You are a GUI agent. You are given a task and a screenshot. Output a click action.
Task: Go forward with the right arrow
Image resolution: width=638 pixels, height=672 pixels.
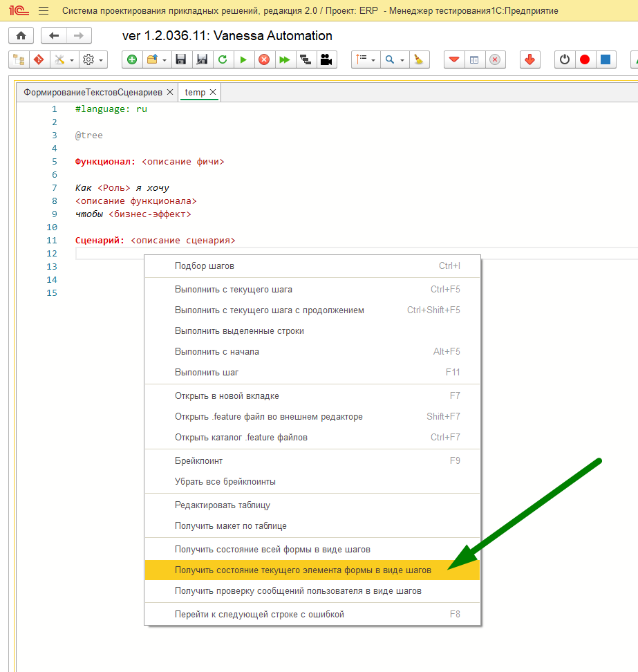[79, 35]
